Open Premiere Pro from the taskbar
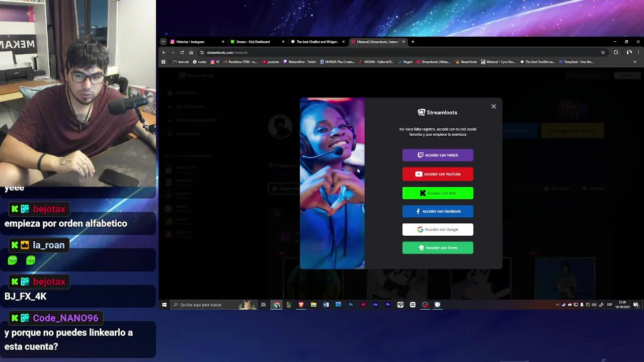This screenshot has width=644, height=362. pyautogui.click(x=388, y=305)
